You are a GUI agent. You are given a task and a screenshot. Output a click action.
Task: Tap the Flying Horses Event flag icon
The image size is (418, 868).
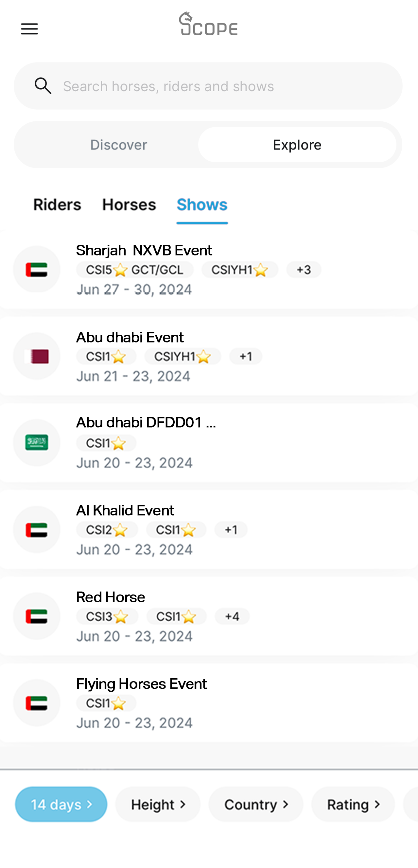click(x=37, y=703)
